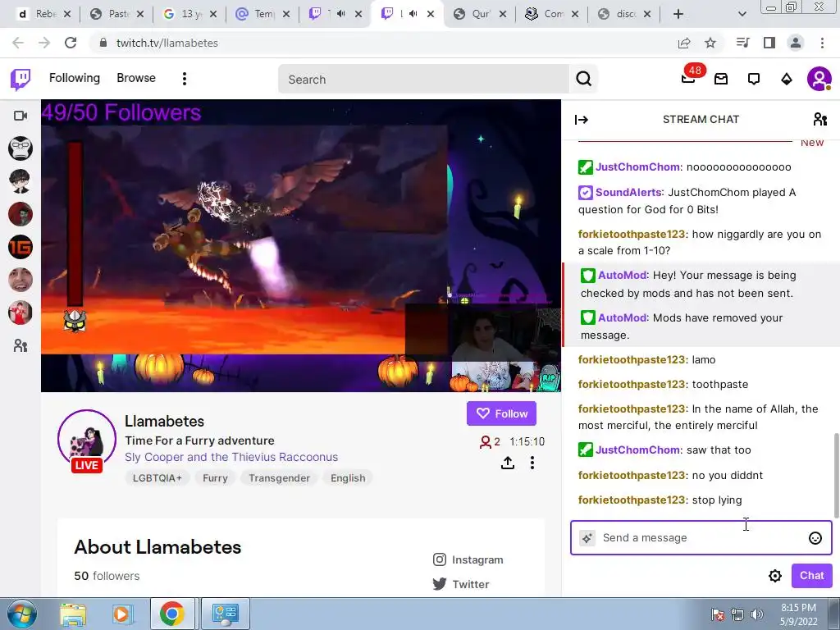Open the glasses-face avatar channel in sidebar
The width and height of the screenshot is (840, 630).
[21, 148]
